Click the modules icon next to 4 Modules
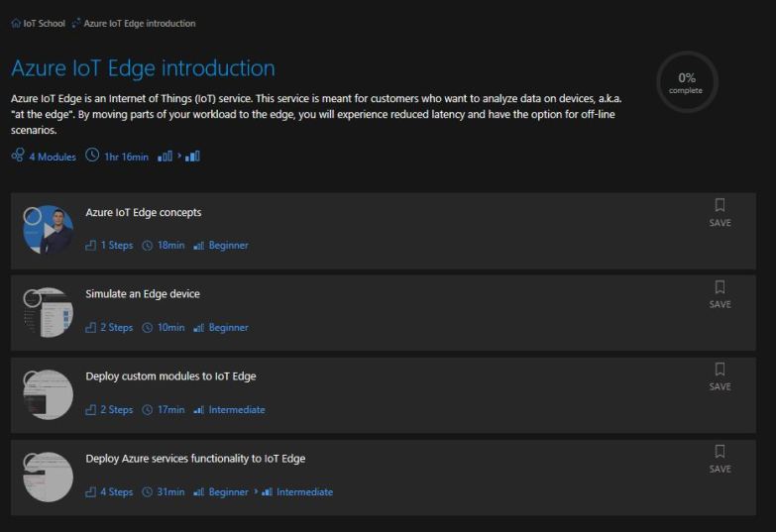Viewport: 776px width, 532px height. pyautogui.click(x=18, y=156)
